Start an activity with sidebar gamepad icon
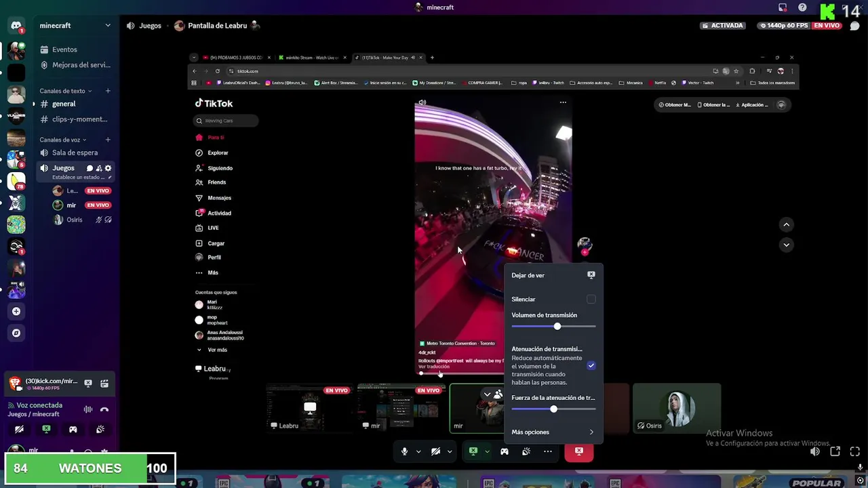The width and height of the screenshot is (868, 488). point(73,429)
